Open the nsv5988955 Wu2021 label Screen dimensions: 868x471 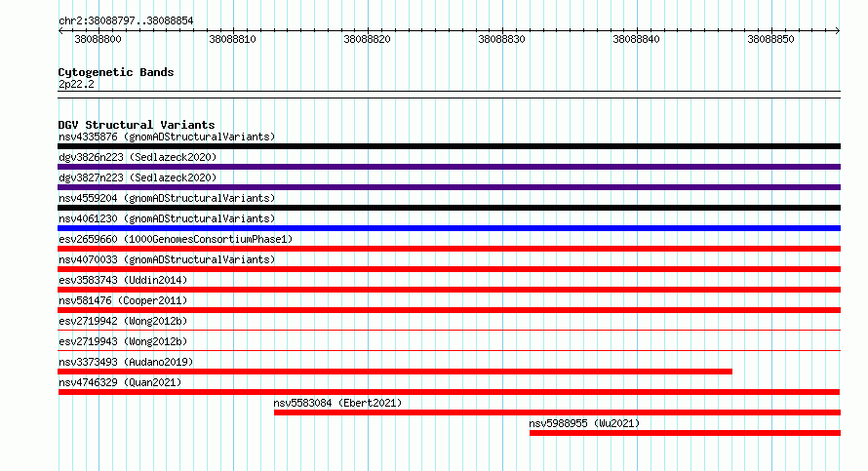584,423
